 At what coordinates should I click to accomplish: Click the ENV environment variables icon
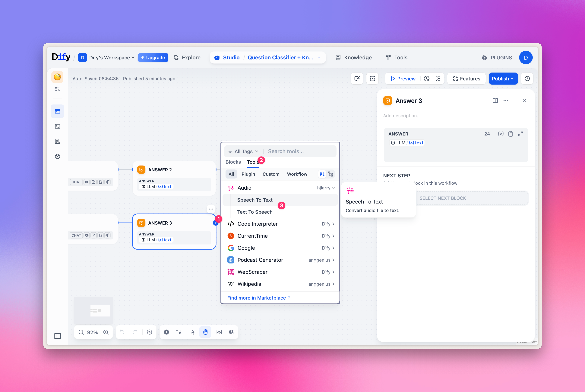pyautogui.click(x=372, y=79)
